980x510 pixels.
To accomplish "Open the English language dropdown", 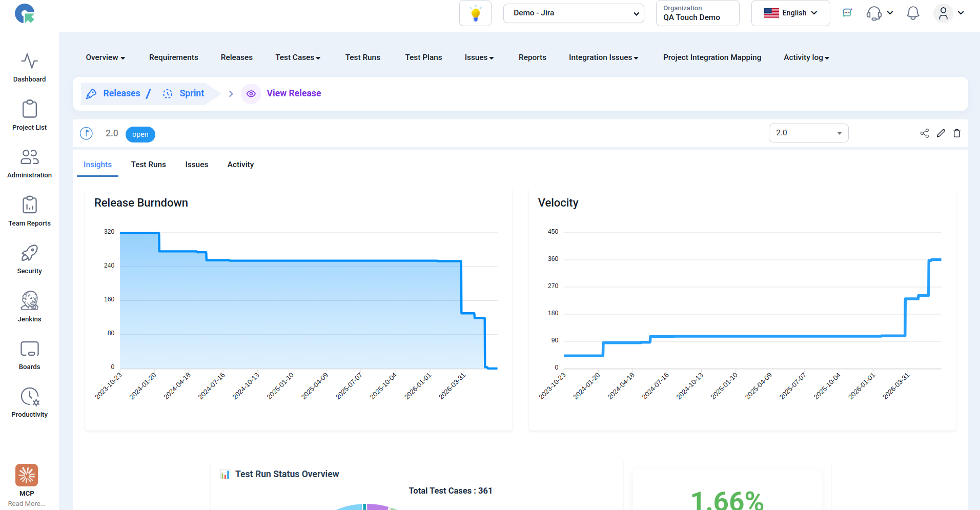I will tap(790, 13).
